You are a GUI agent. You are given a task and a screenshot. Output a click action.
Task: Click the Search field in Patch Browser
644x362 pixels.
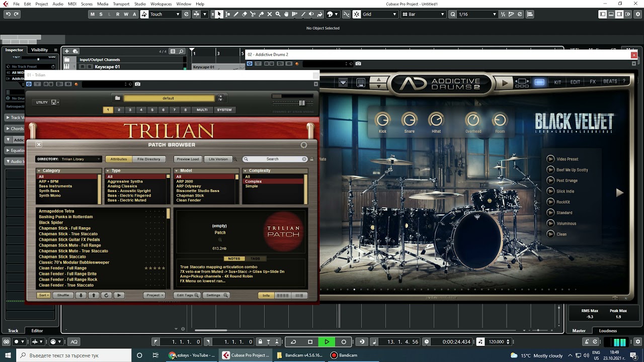point(275,159)
